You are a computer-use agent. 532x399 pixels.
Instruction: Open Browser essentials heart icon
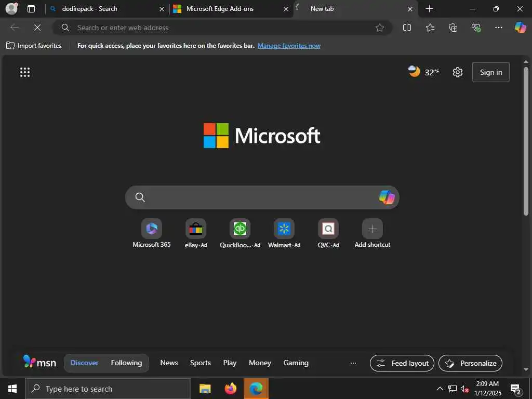(476, 28)
